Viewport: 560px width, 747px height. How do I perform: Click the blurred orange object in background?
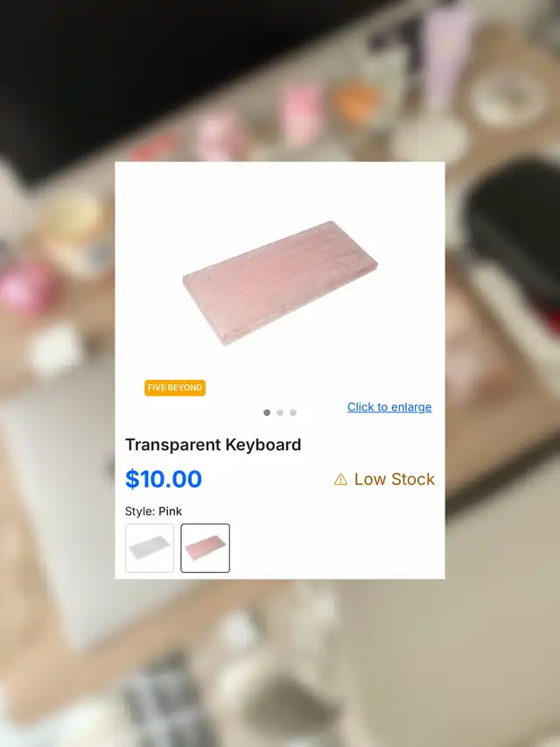(356, 102)
